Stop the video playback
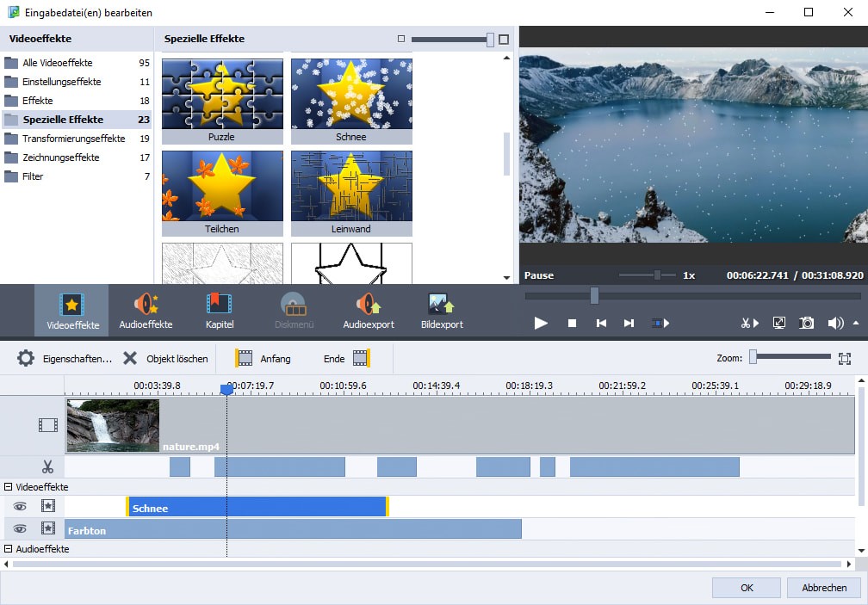 572,323
